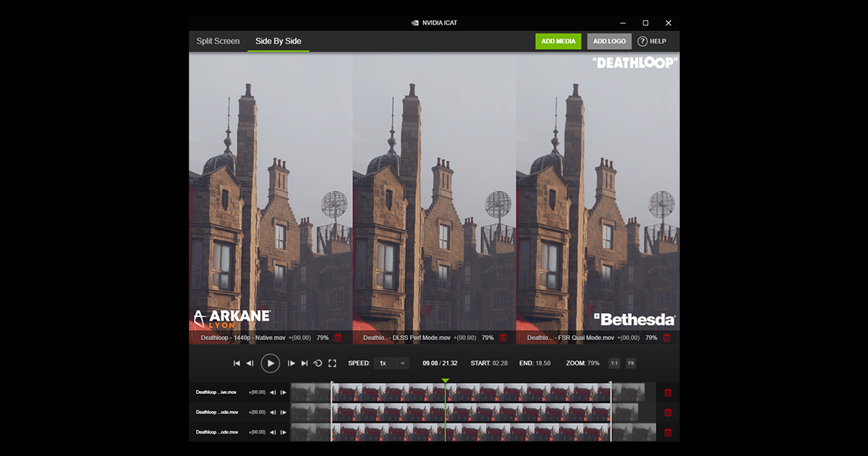Open Help via the question mark icon
Viewport: 868px width, 456px height.
(642, 41)
